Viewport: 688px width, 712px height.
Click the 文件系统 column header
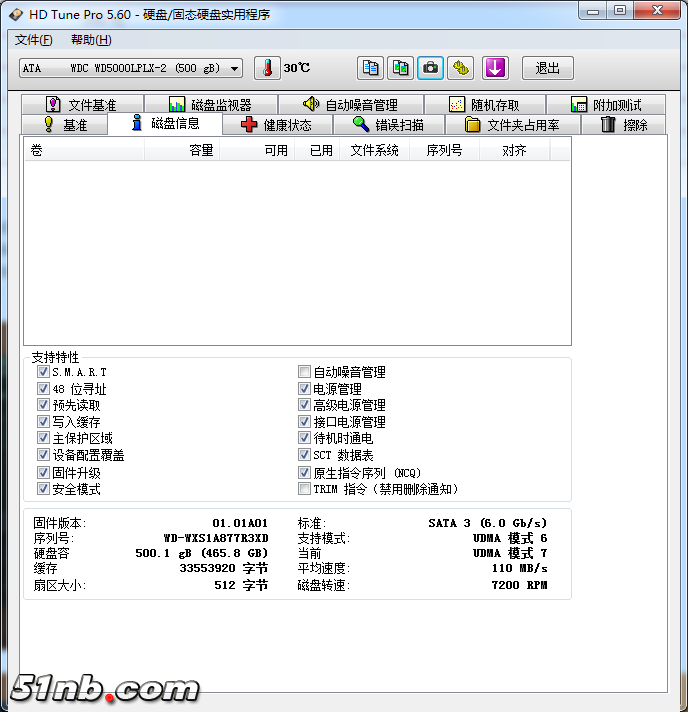(374, 150)
